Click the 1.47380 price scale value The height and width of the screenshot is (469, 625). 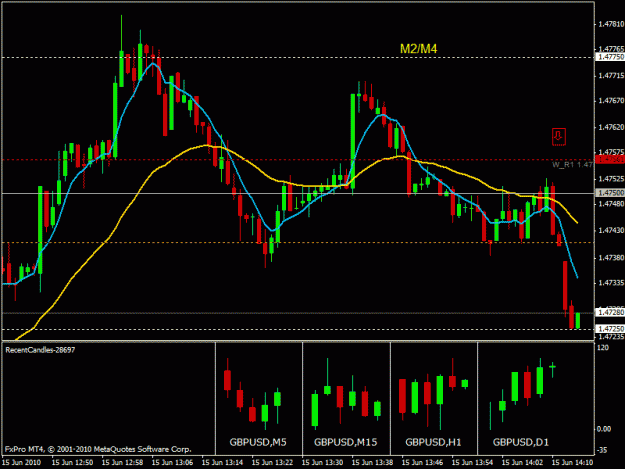click(x=611, y=258)
